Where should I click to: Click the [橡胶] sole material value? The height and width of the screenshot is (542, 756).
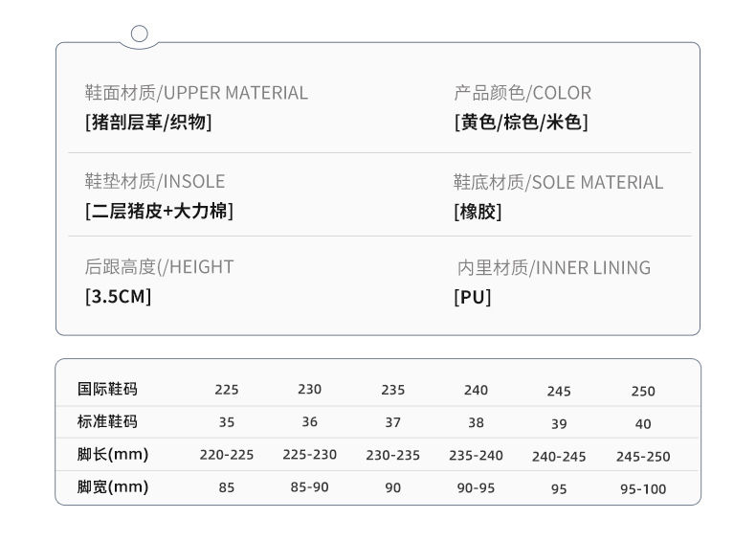click(x=478, y=212)
